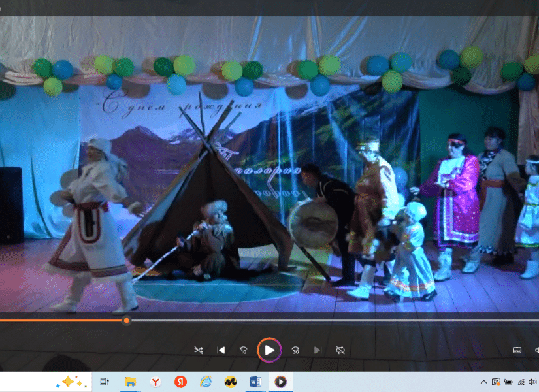Open Task View on the taskbar

[x=105, y=382]
